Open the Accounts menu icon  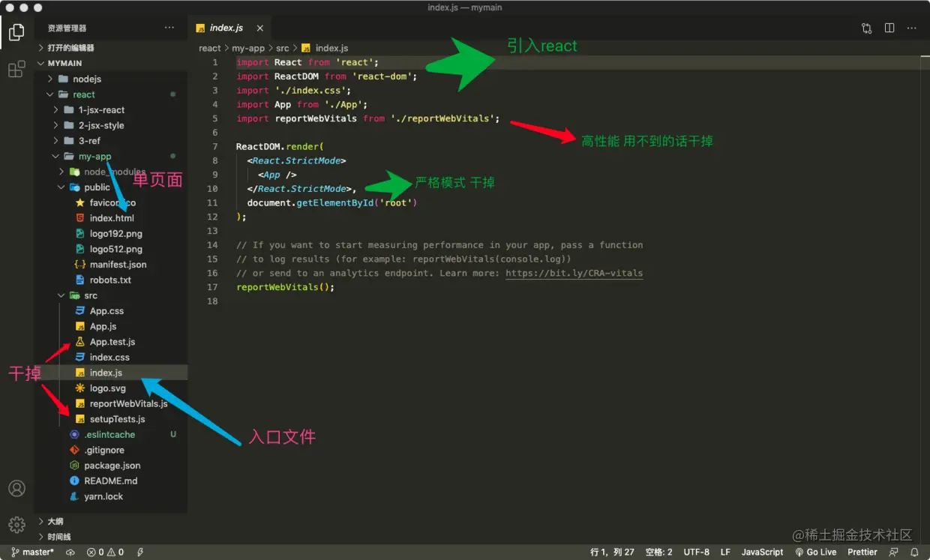16,488
